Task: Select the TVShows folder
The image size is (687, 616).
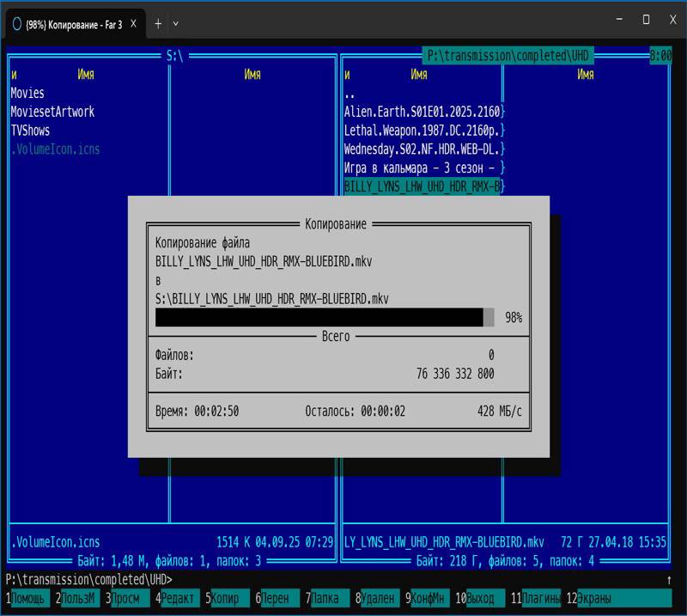Action: click(x=30, y=131)
